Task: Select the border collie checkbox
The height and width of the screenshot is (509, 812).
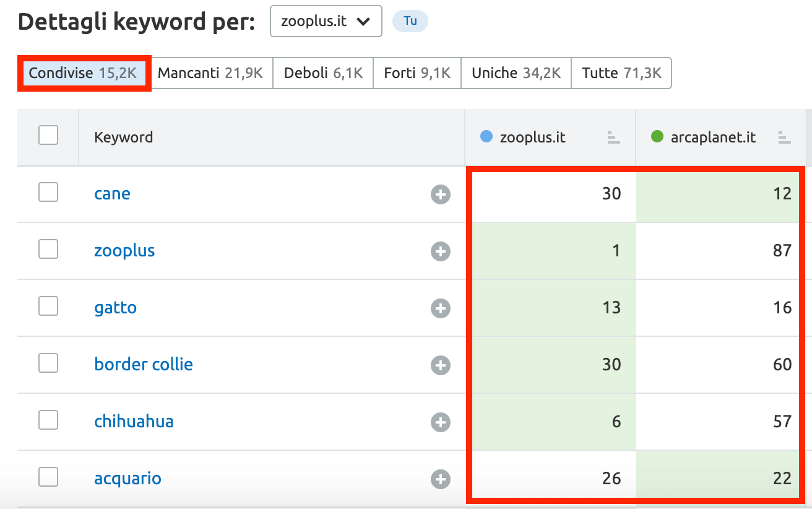Action: click(x=48, y=363)
